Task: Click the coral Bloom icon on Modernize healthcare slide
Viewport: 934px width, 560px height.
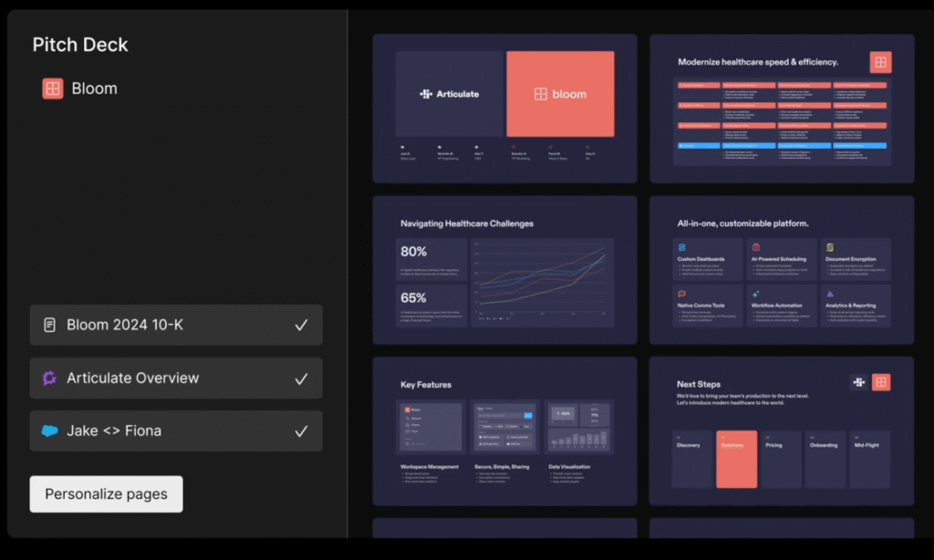Action: click(x=880, y=62)
